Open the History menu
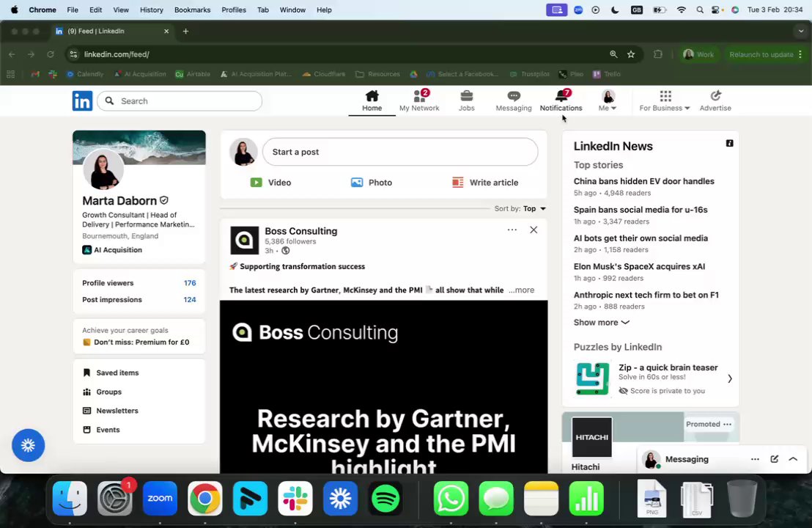Image resolution: width=812 pixels, height=528 pixels. pyautogui.click(x=151, y=10)
